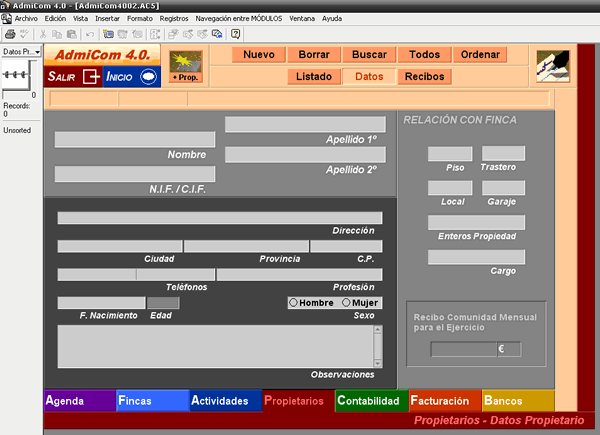Open the Insertar menu
This screenshot has width=600, height=435.
pos(107,18)
